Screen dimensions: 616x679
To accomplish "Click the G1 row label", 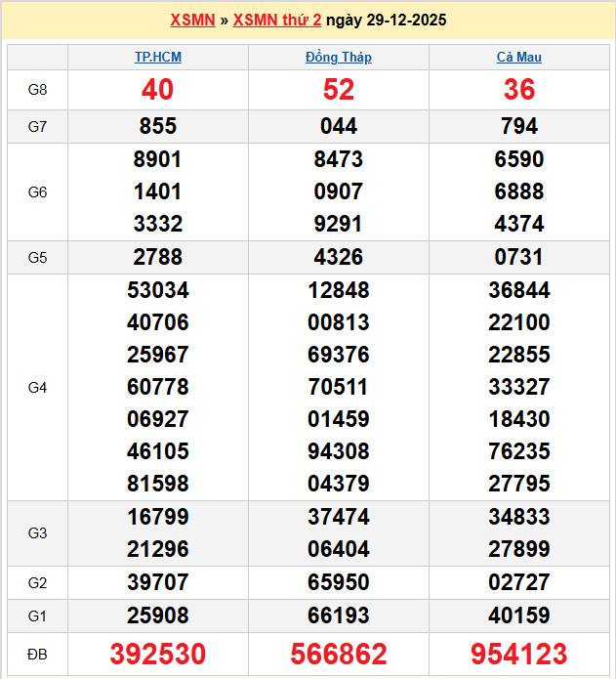I will 37,615.
